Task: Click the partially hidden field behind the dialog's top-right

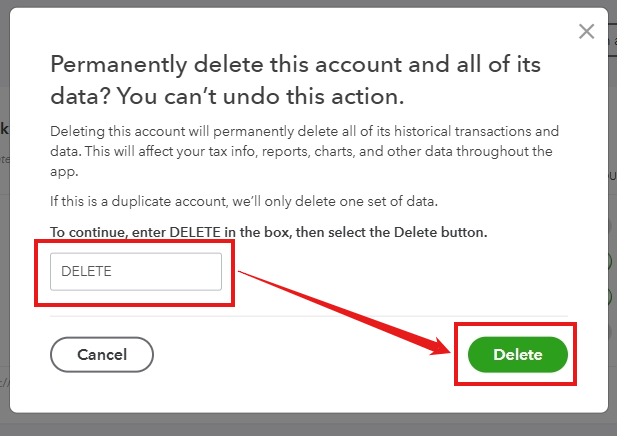Action: 612,41
